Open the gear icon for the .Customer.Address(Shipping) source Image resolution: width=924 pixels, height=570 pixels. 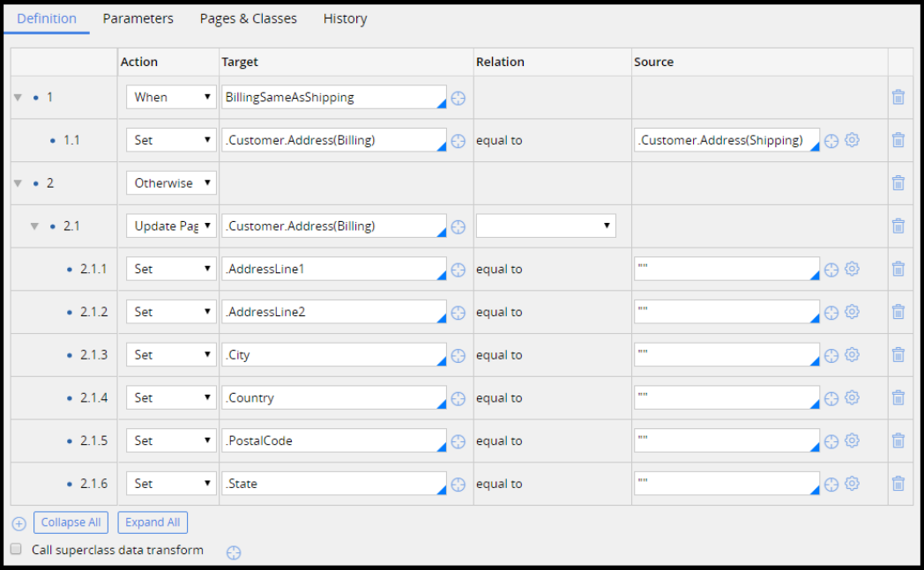click(852, 140)
